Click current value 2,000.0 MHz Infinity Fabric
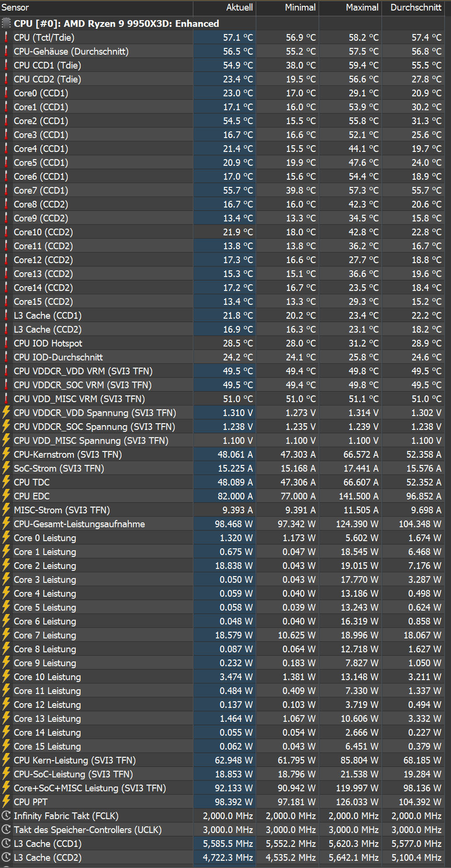Viewport: 451px width, 868px height. (x=228, y=816)
